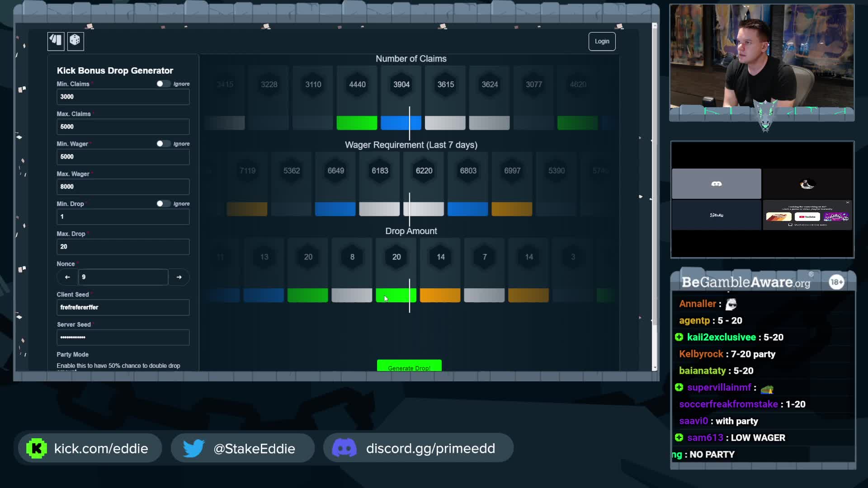Toggle Ignore switch for Min. Claims

(163, 84)
